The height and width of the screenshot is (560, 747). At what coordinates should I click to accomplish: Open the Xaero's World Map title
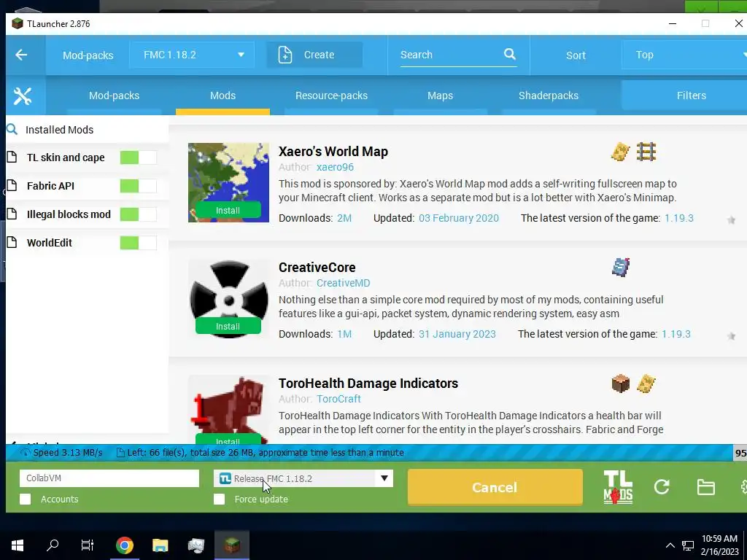(333, 152)
